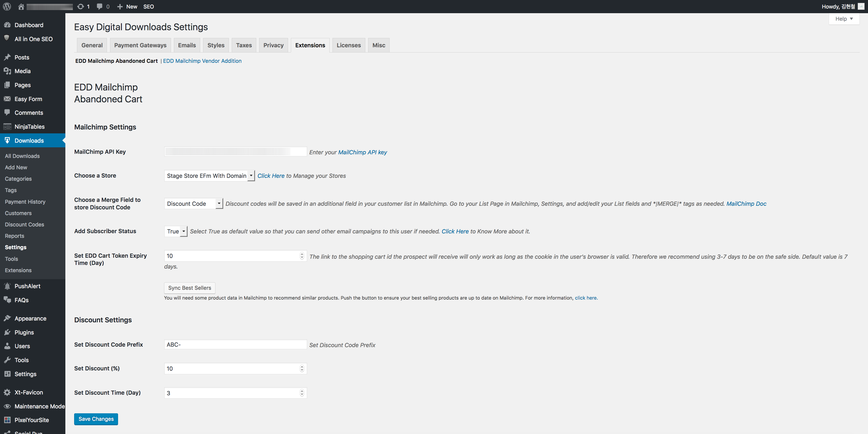868x434 pixels.
Task: Click Here to Manage your Stores
Action: pyautogui.click(x=271, y=176)
